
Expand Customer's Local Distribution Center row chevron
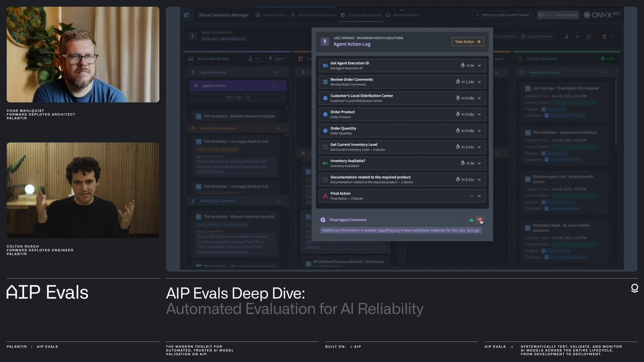click(x=479, y=98)
